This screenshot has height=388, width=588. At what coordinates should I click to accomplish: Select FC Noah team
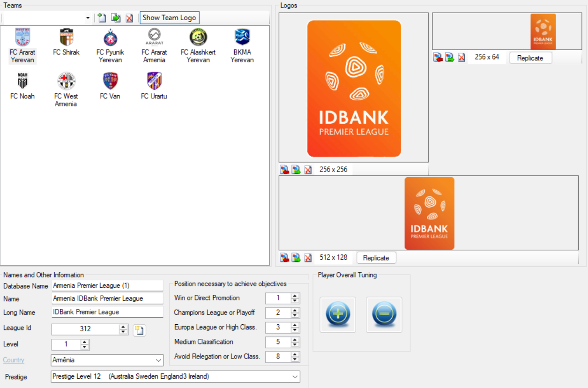click(22, 86)
